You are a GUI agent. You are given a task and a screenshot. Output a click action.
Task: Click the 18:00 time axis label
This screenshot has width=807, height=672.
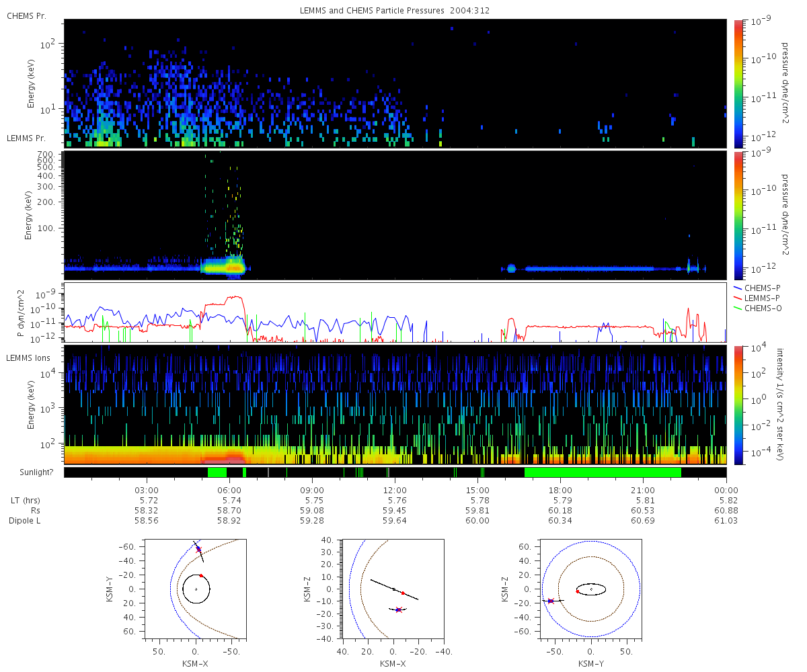pyautogui.click(x=560, y=491)
